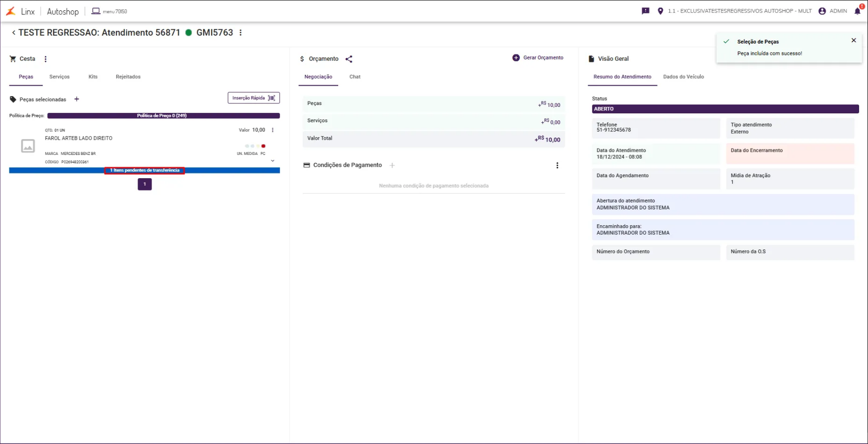Open the Dados do Veículo tab
The height and width of the screenshot is (444, 868).
[x=683, y=77]
